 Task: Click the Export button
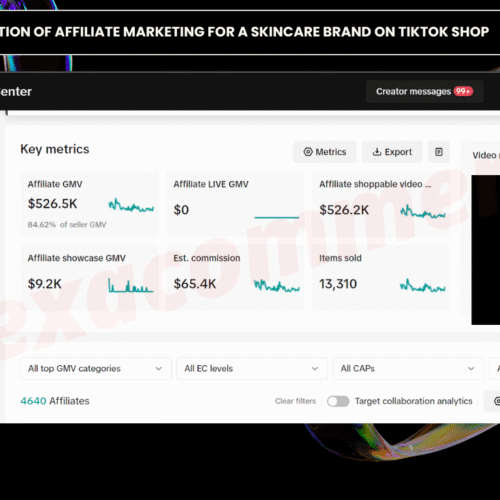(392, 152)
